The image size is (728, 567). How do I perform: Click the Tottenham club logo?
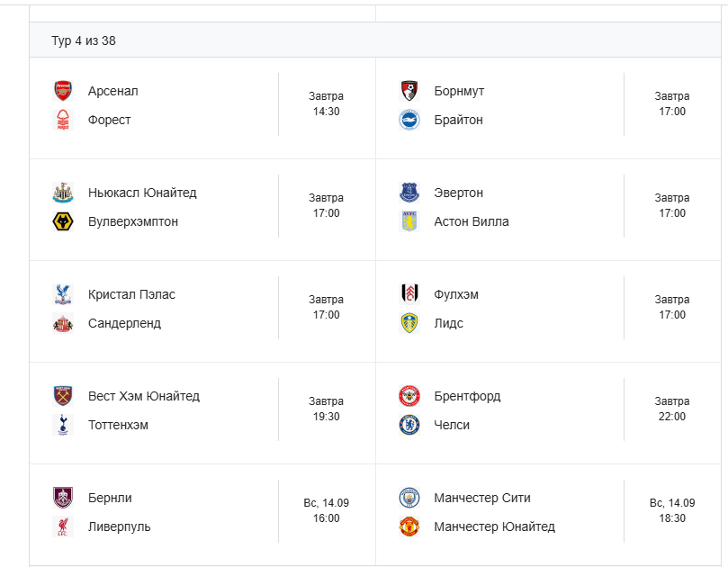tap(63, 425)
